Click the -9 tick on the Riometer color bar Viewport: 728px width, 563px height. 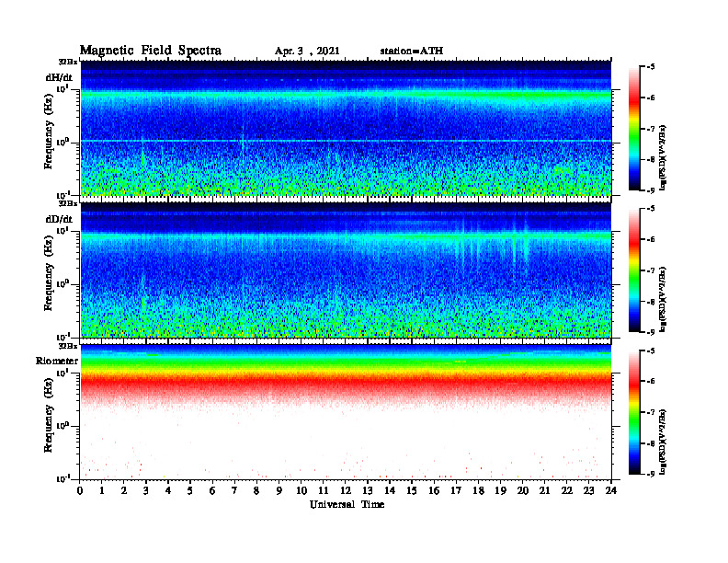coord(652,474)
